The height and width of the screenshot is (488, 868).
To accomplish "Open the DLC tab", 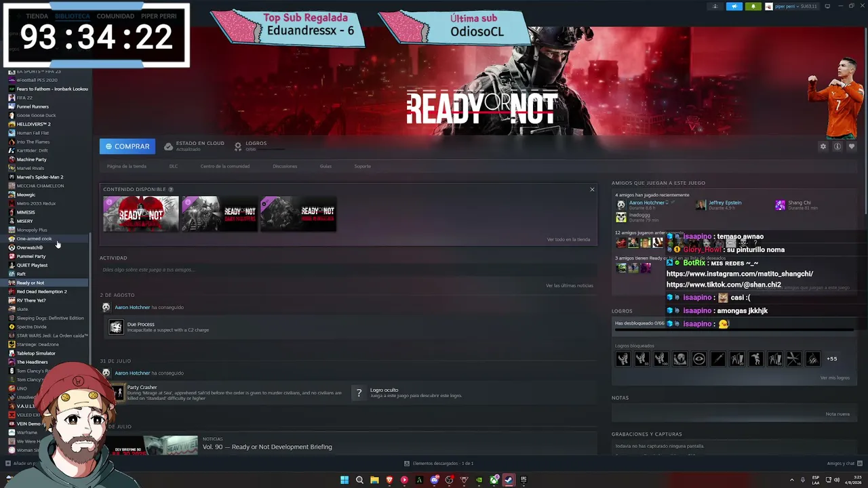I will coord(174,166).
